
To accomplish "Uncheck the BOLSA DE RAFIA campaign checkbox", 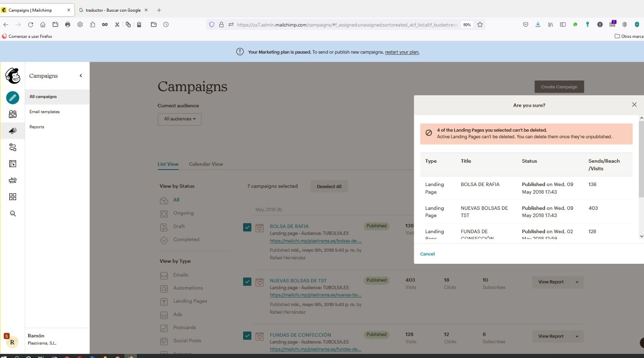I will (247, 228).
